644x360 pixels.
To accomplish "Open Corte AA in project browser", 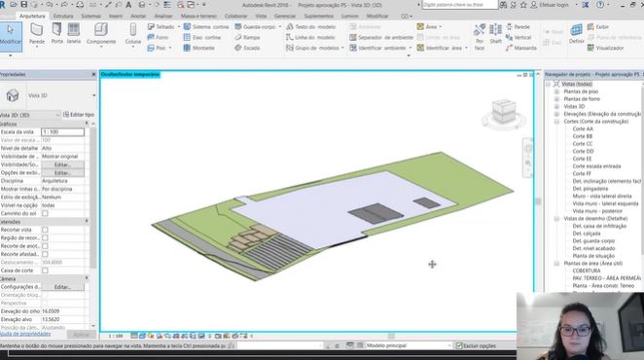I will (583, 129).
